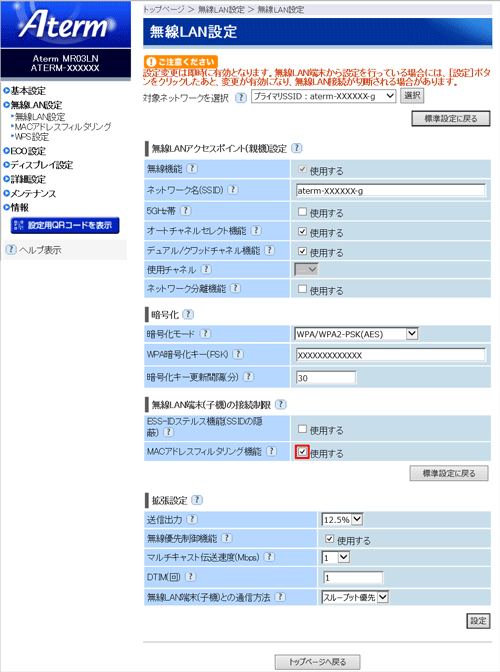
Task: Open help for 暗号化 section heading
Action: [188, 314]
